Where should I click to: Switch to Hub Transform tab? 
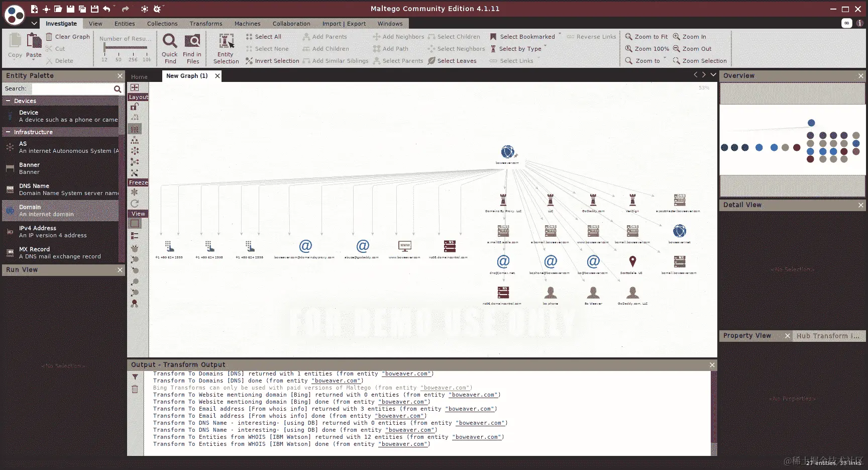pyautogui.click(x=828, y=336)
